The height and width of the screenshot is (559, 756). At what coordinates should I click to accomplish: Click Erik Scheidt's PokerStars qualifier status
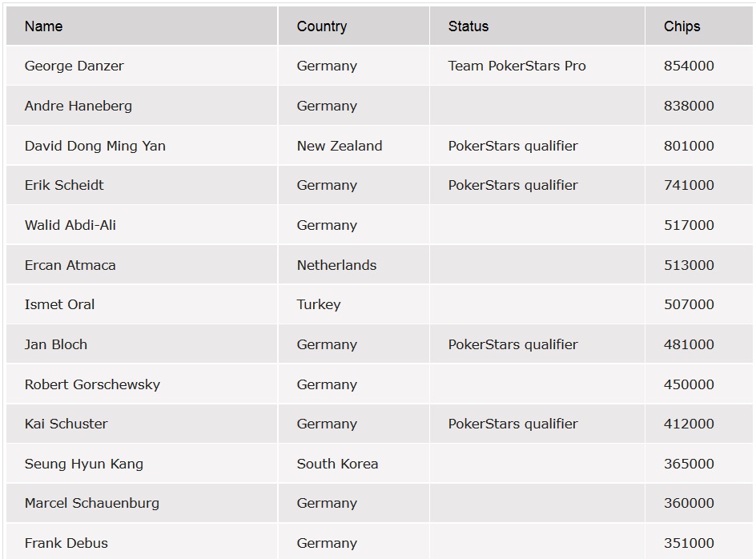513,185
